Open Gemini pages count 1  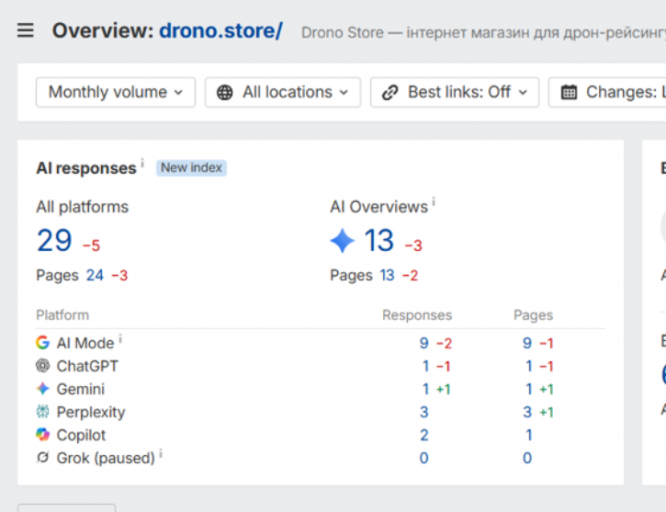click(x=529, y=389)
